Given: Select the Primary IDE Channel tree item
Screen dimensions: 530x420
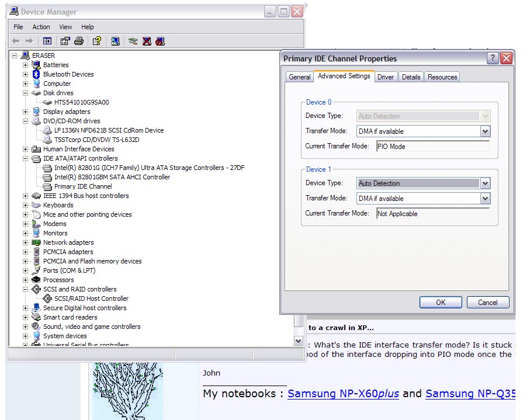Looking at the screenshot, I should (x=83, y=186).
